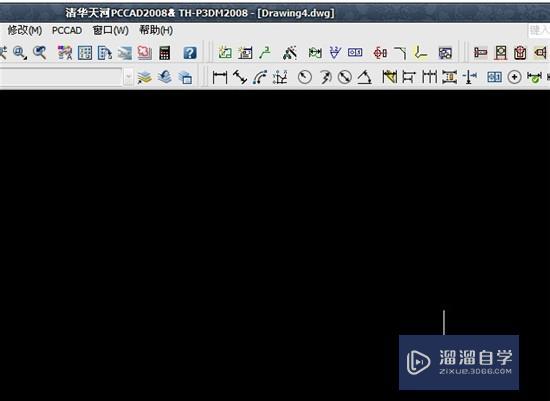Select the jogged radius dimension tool
Screen dimensions: 550x401
pos(325,77)
